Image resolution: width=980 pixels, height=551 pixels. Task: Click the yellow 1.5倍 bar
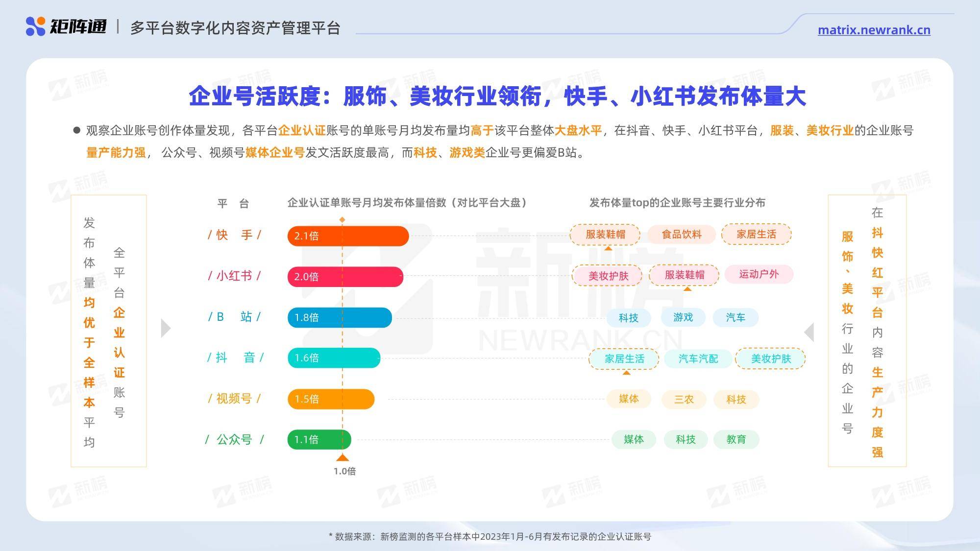(331, 399)
